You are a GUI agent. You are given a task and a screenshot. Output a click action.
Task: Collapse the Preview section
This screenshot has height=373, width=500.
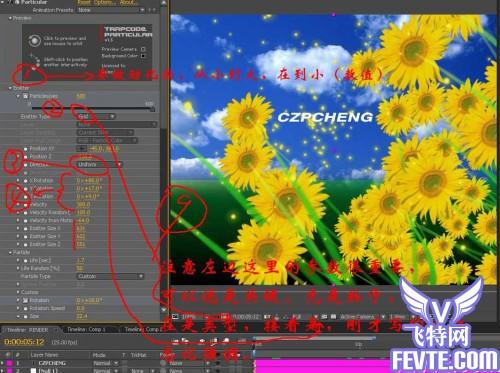(10, 18)
